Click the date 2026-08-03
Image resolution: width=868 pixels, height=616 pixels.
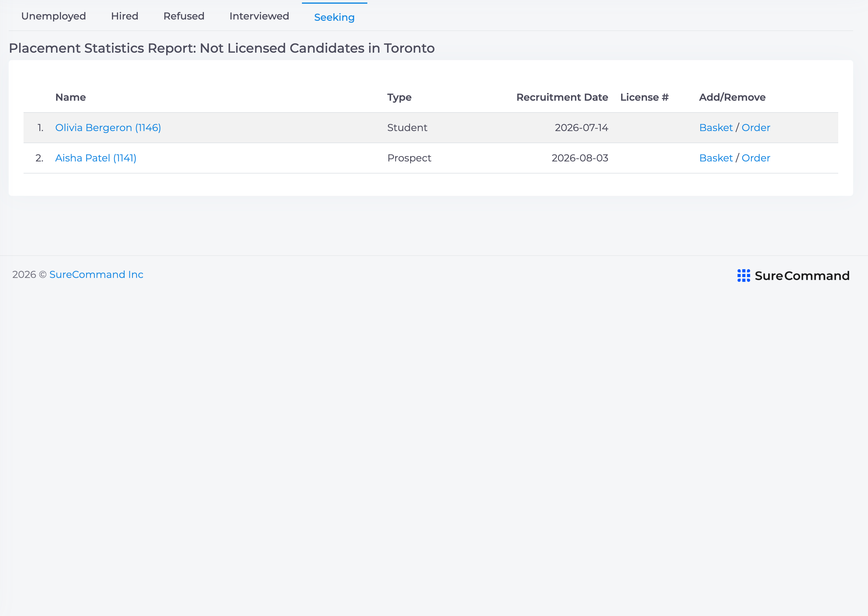point(580,158)
